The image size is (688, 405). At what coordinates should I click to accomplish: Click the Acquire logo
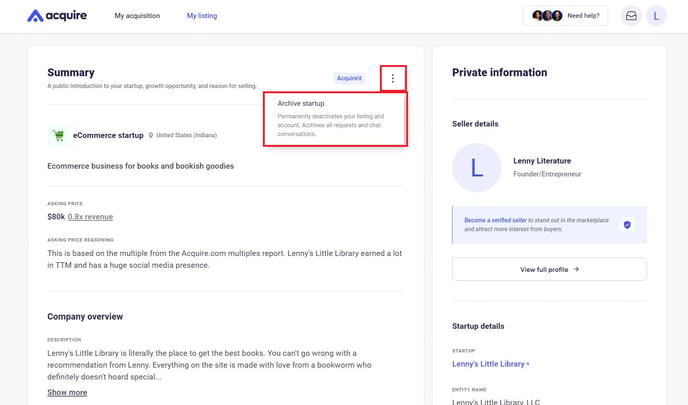(x=57, y=16)
